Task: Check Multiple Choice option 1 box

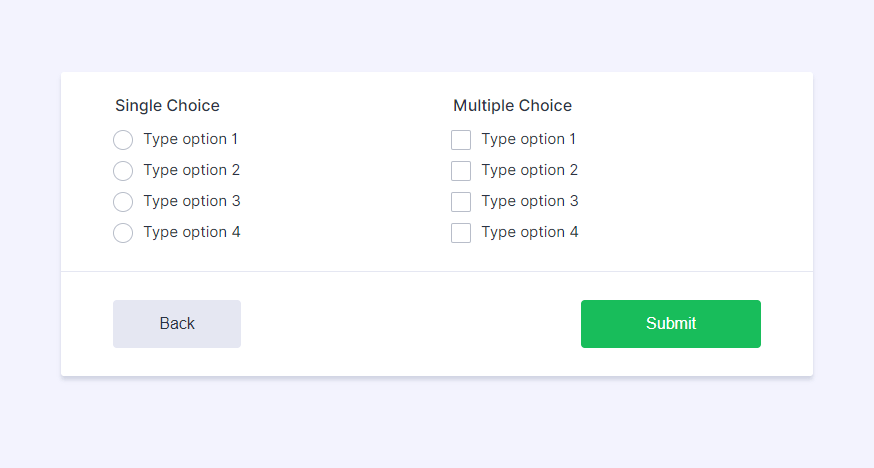Action: 461,140
